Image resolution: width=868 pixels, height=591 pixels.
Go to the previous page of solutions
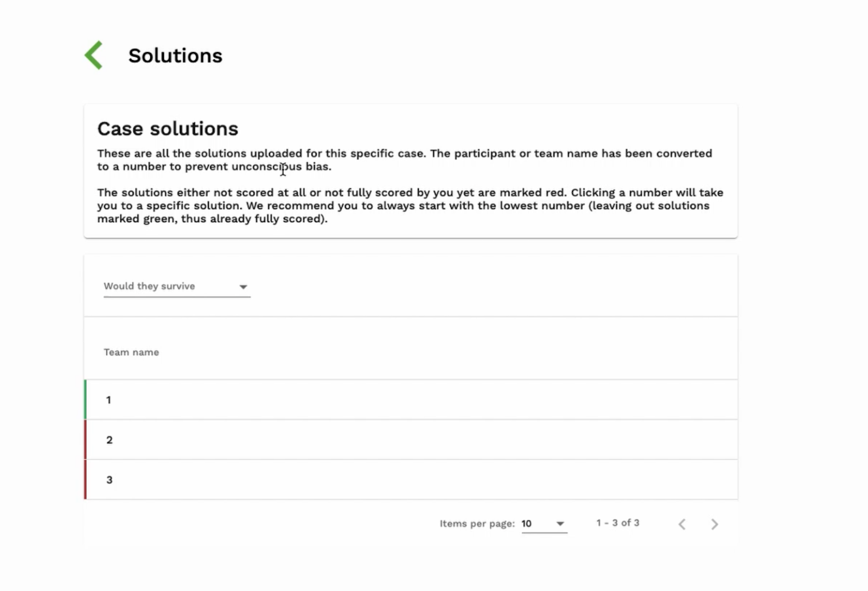682,524
